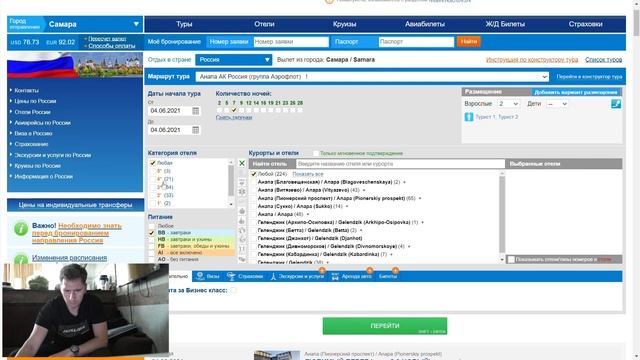Viewport: 640px width, 360px height.
Task: Click the Паспорт input field
Action: coord(416,42)
